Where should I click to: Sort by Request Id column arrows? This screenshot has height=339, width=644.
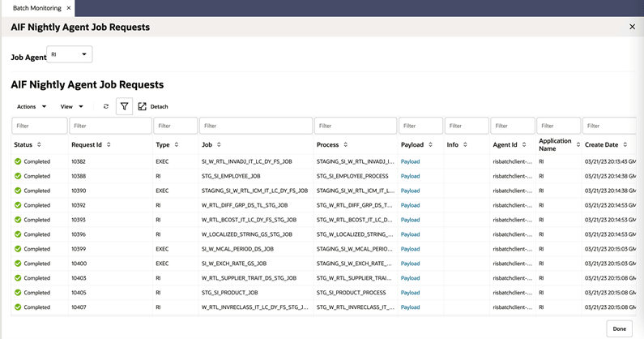(109, 145)
